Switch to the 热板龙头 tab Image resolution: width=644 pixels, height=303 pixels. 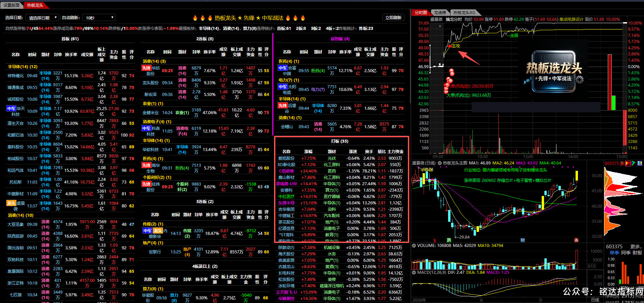click(x=35, y=5)
